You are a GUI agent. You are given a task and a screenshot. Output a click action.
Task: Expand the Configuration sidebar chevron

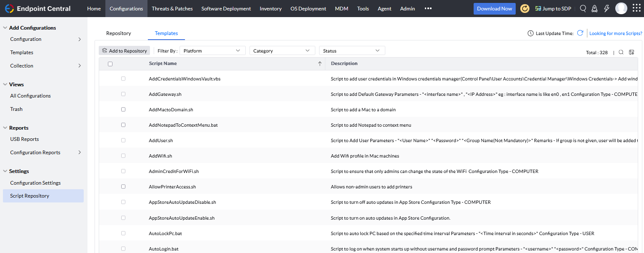tap(79, 39)
